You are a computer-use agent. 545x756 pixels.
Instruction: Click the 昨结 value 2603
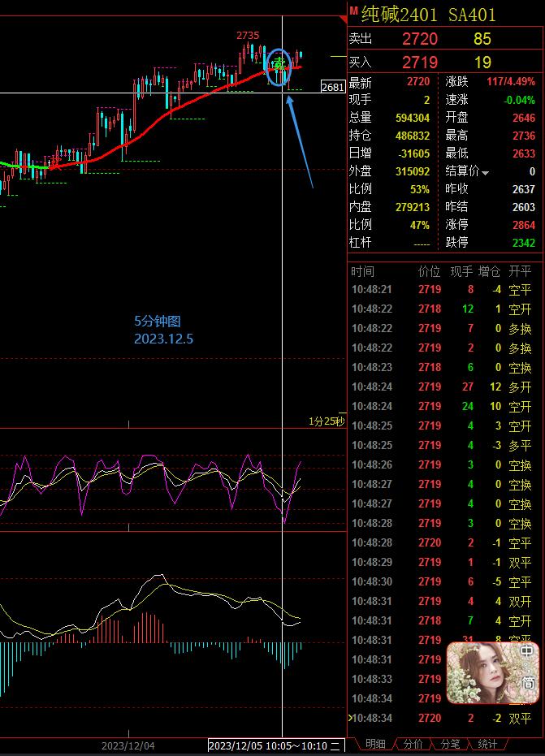point(524,207)
